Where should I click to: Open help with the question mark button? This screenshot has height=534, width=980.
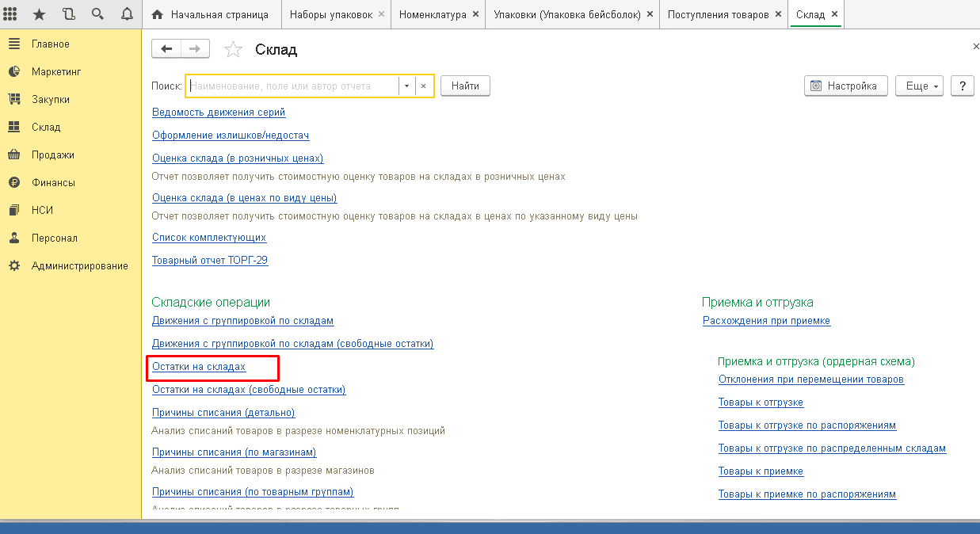(x=962, y=86)
